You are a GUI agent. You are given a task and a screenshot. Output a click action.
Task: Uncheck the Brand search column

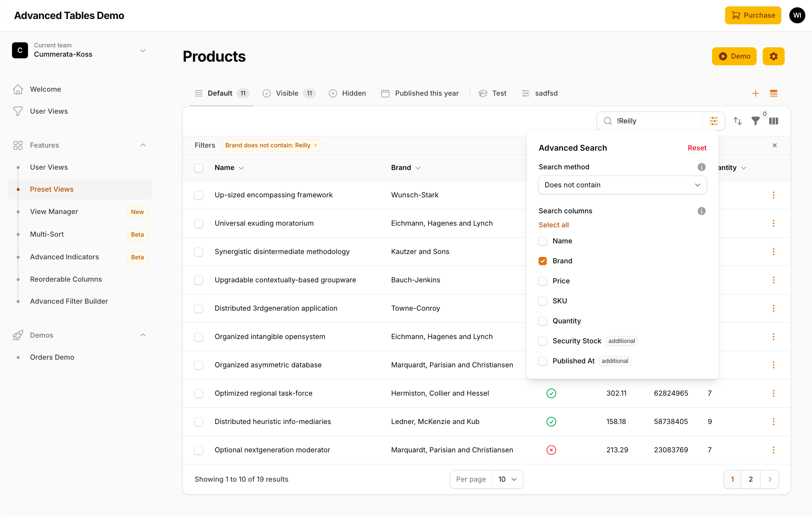click(543, 261)
